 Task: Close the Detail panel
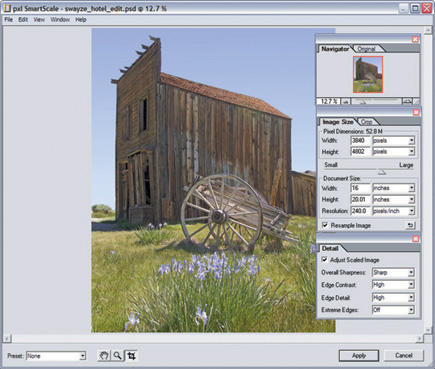[x=416, y=239]
